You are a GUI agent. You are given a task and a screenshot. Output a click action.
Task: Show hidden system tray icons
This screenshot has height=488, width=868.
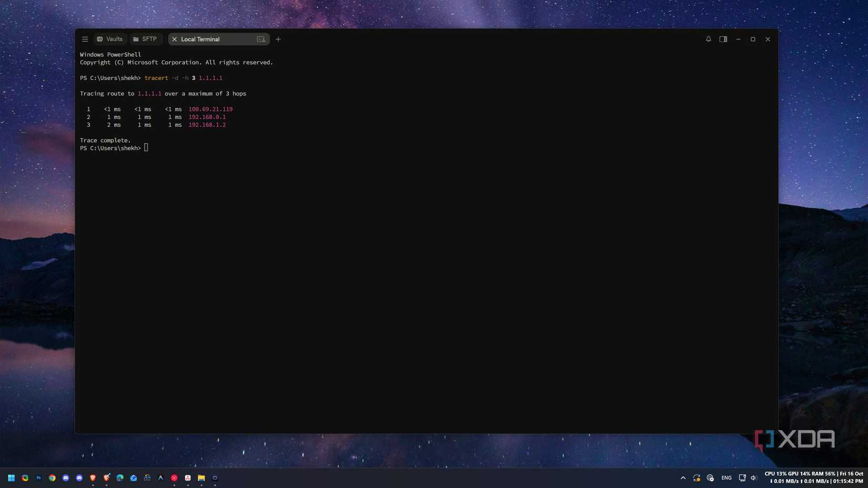(683, 478)
